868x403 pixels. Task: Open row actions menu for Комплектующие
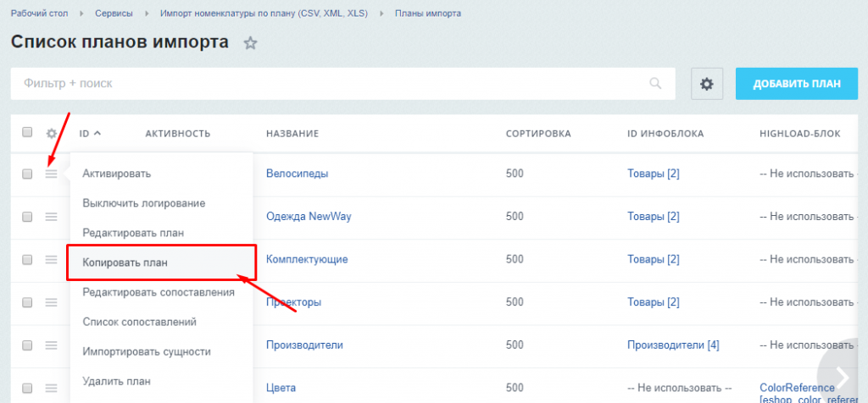(51, 259)
